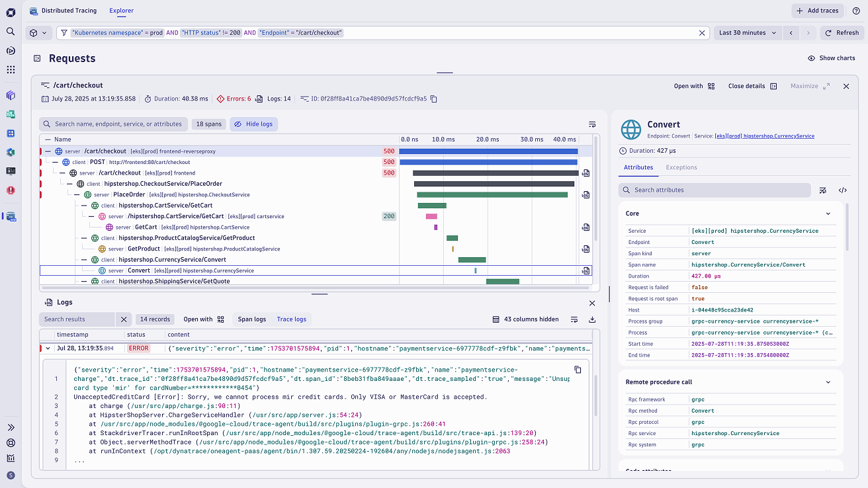Image resolution: width=868 pixels, height=488 pixels.
Task: Toggle Show charts view
Action: tap(832, 58)
